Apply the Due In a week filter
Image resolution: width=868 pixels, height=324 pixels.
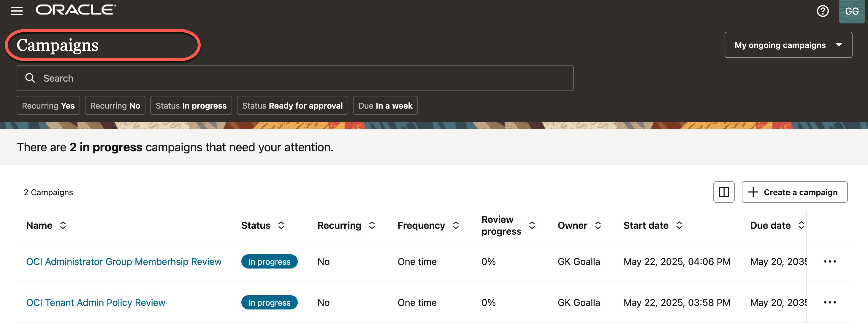coord(385,105)
